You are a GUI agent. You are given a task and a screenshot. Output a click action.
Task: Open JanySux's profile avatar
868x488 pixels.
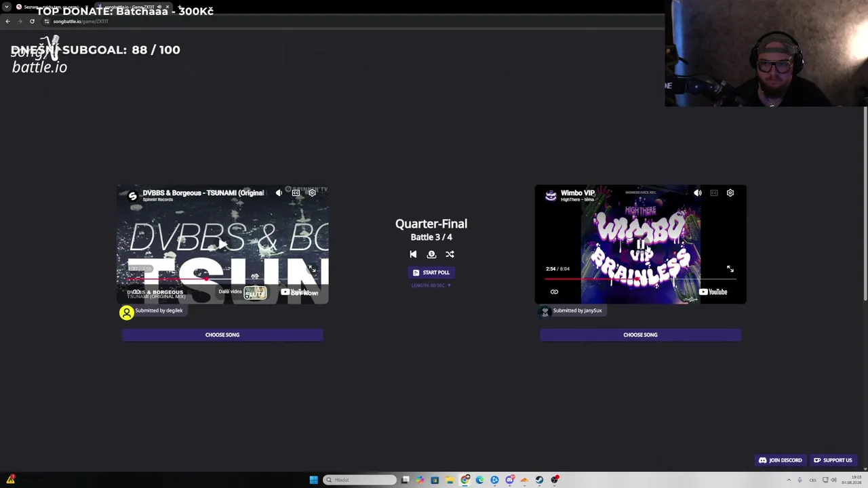click(545, 312)
